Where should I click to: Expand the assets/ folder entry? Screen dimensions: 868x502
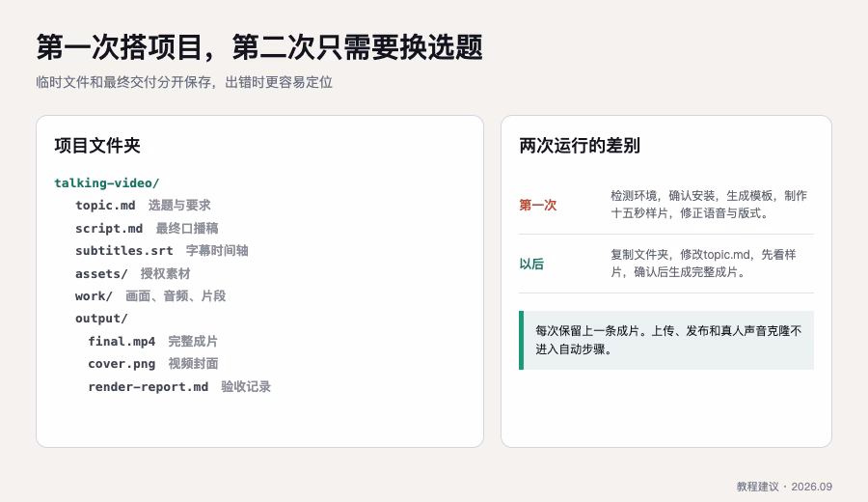coord(101,274)
